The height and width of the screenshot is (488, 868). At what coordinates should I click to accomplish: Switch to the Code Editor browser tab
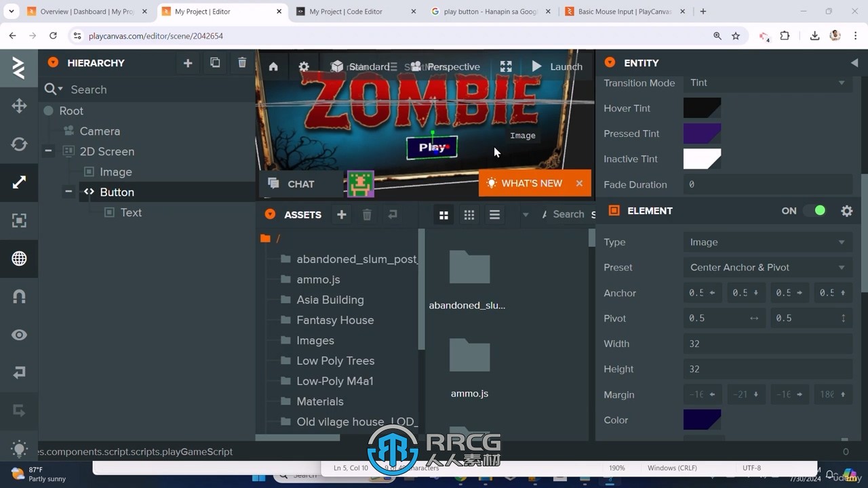357,12
